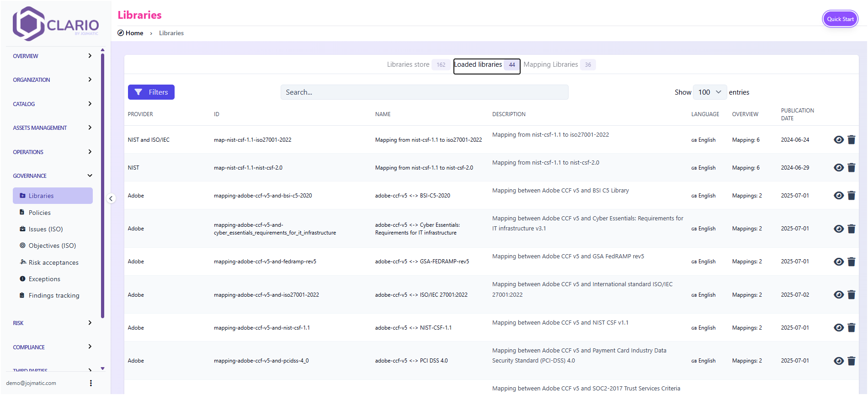868x395 pixels.
Task: Collapse the sidebar with the arrow handle
Action: [x=111, y=198]
